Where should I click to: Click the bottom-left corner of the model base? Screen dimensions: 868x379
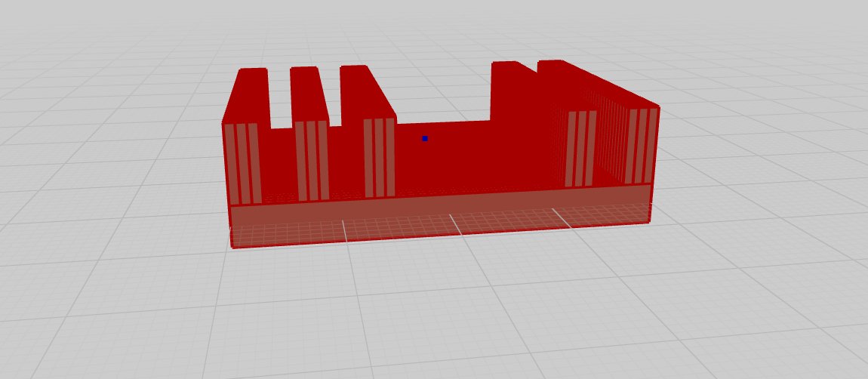(x=232, y=246)
